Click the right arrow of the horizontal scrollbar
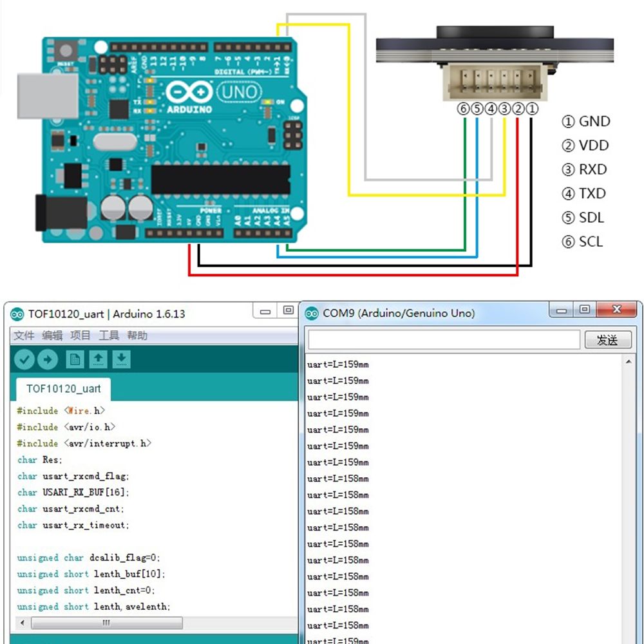The image size is (644, 644). coord(295,623)
